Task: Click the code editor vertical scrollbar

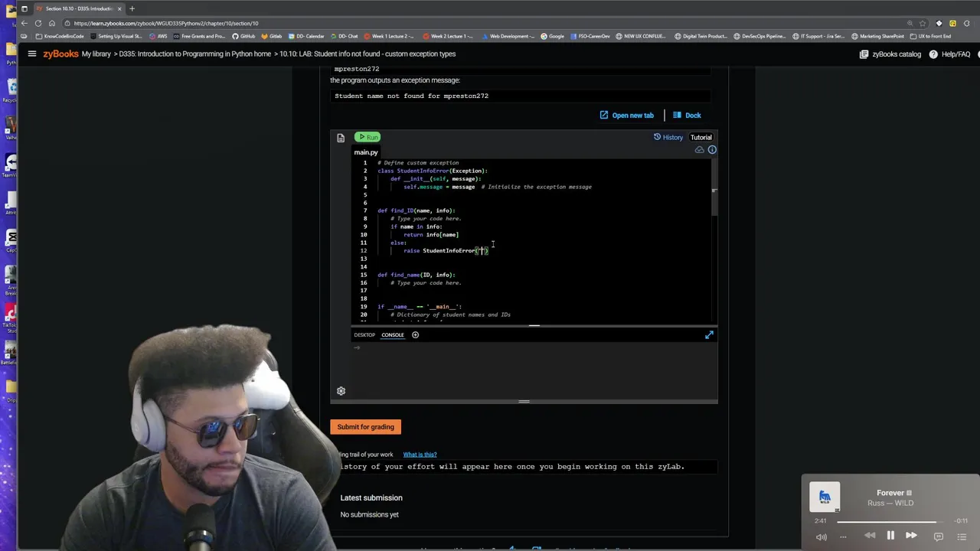Action: [714, 189]
